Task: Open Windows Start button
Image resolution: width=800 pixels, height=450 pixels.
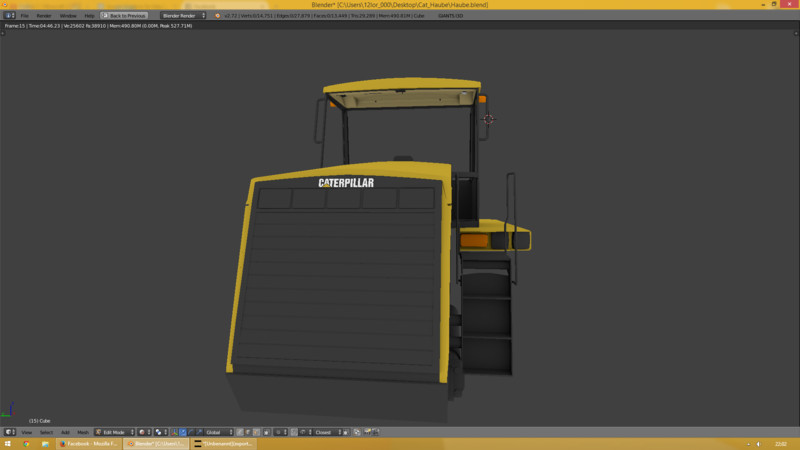Action: [x=8, y=444]
